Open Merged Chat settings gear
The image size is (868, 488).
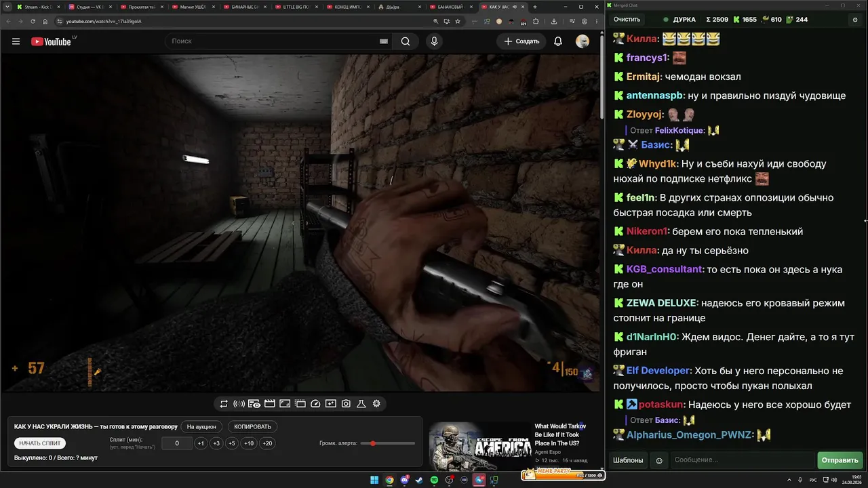(854, 20)
